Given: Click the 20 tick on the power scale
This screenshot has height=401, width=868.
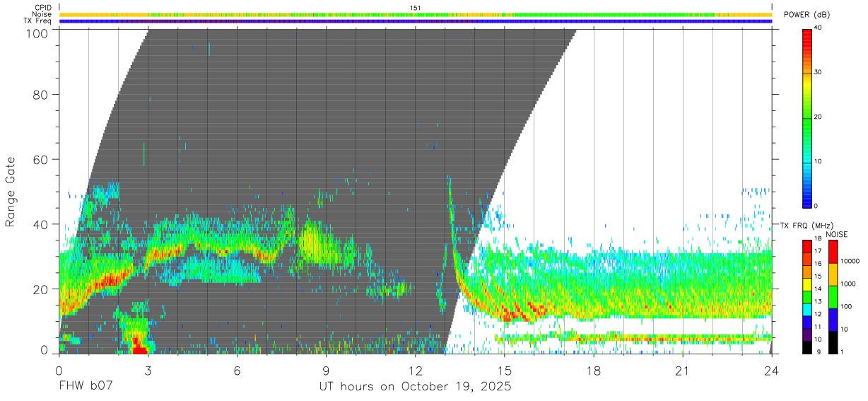Looking at the screenshot, I should pos(819,117).
